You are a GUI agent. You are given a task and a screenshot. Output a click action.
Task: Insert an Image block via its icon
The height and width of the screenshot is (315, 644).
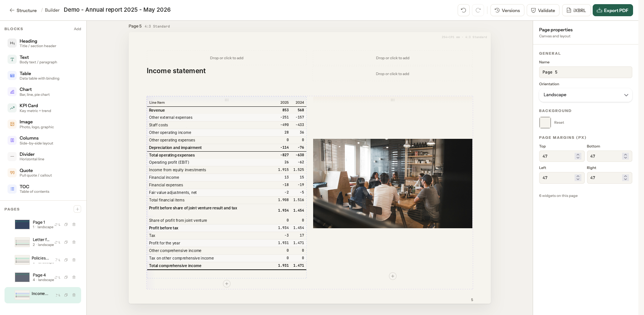coord(12,124)
